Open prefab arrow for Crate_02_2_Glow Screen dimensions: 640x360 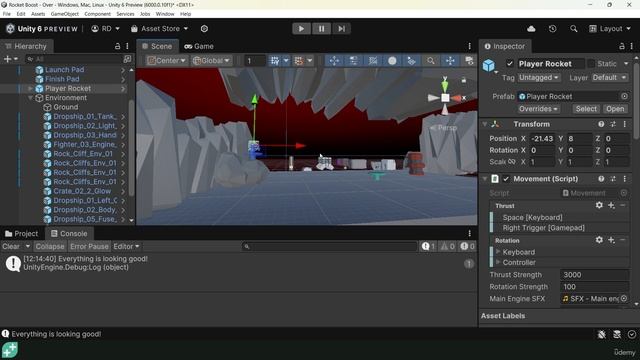[x=123, y=191]
